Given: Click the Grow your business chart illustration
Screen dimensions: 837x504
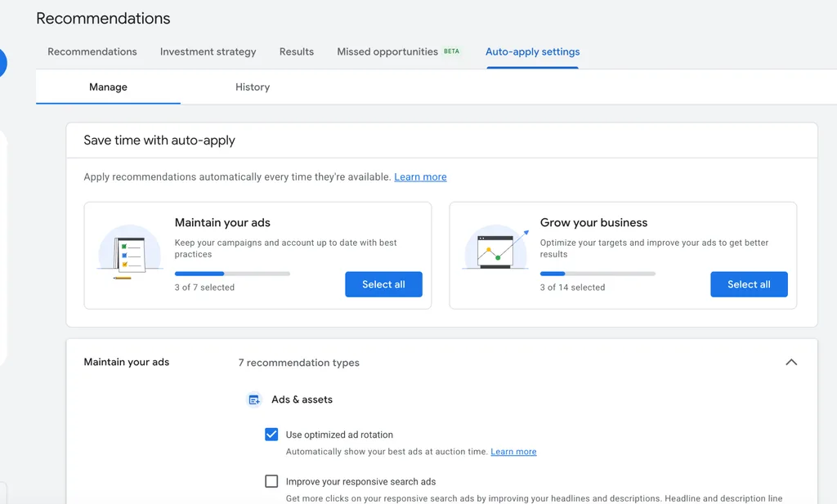Looking at the screenshot, I should tap(496, 247).
